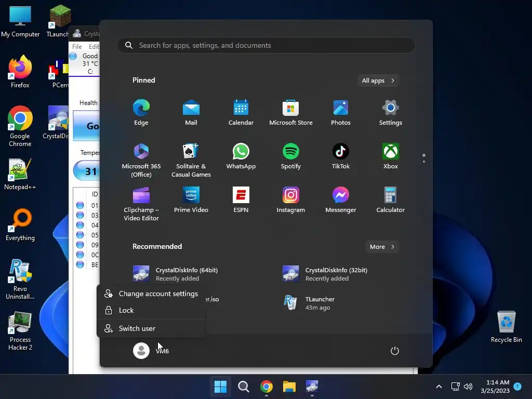Open File Explorer from taskbar

pyautogui.click(x=289, y=387)
